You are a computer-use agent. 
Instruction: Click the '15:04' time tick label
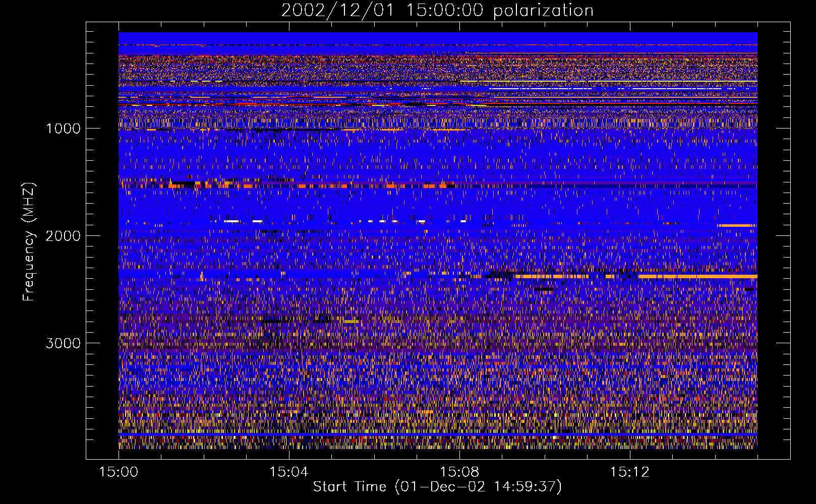click(x=289, y=472)
